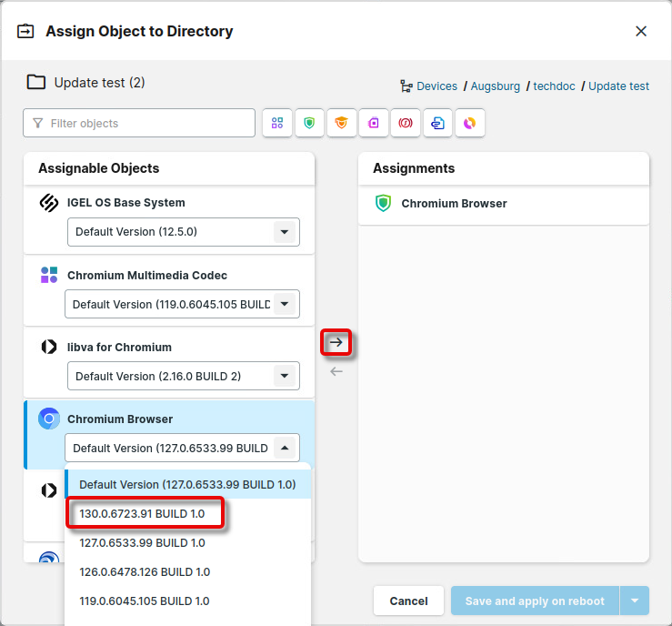
Task: Open libva for Chromium version dropdown
Action: click(x=286, y=376)
